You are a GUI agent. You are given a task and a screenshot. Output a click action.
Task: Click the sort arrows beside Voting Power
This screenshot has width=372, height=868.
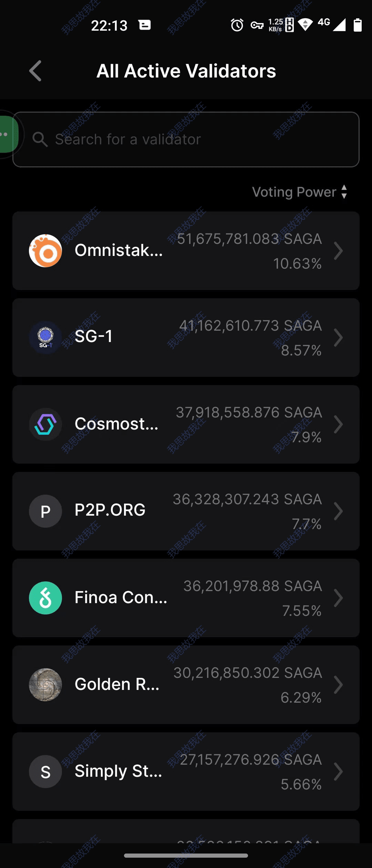344,192
